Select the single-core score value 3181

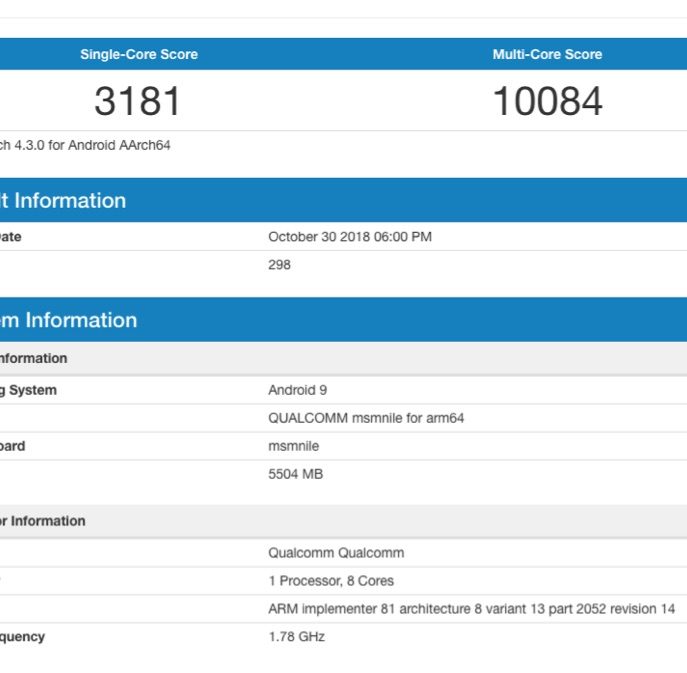[x=138, y=101]
